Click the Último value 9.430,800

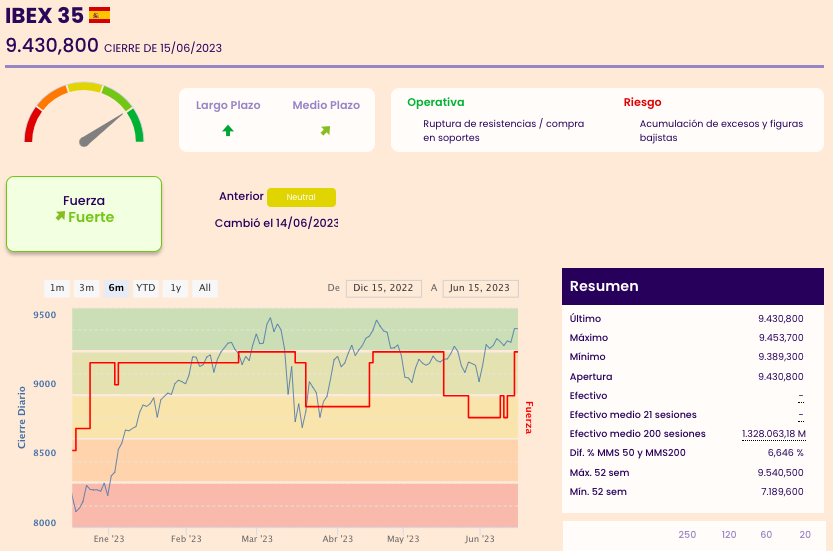780,319
